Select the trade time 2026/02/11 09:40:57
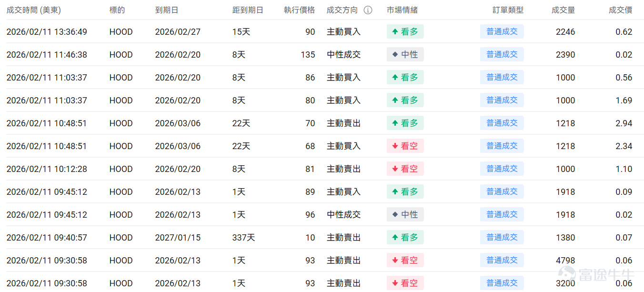The width and height of the screenshot is (644, 292). (x=47, y=238)
